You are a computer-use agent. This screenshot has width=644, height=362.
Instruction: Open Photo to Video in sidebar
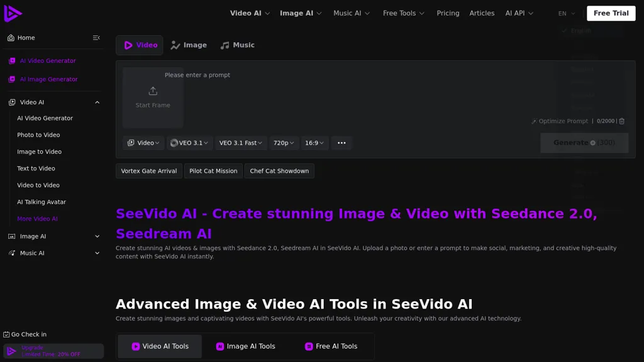pyautogui.click(x=38, y=135)
